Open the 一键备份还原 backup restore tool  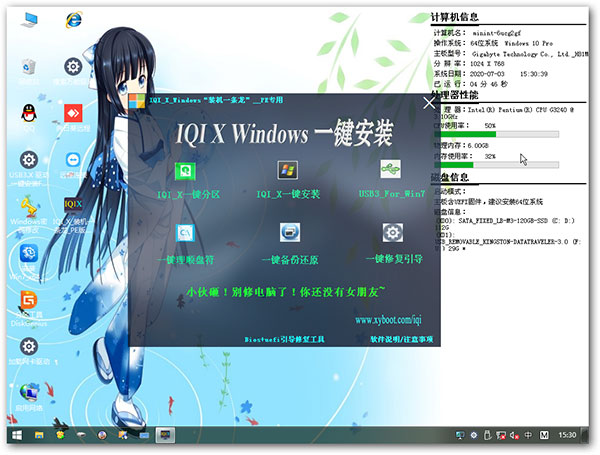[x=288, y=234]
